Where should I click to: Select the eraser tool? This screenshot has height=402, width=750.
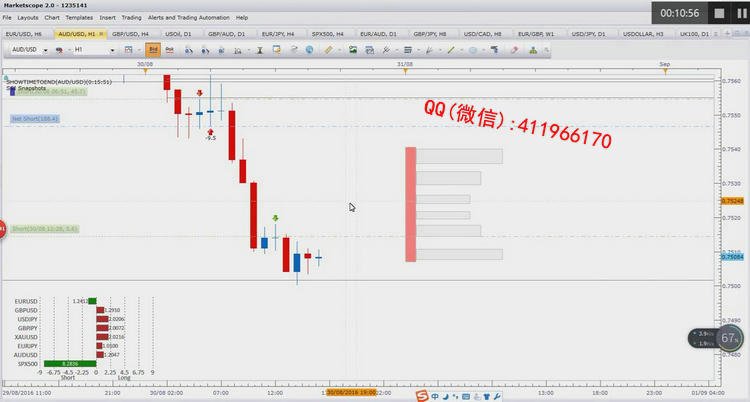[x=515, y=50]
